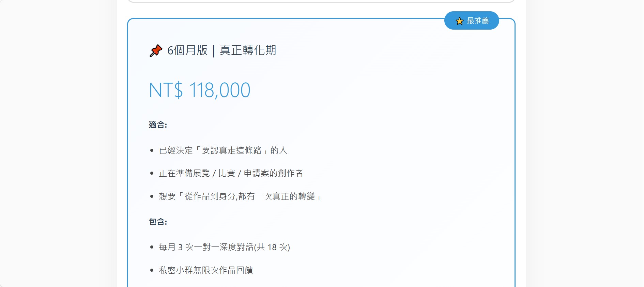Screen dimensions: 644x287
Task: Click the star icon in the 最推薦 badge
Action: click(x=460, y=21)
